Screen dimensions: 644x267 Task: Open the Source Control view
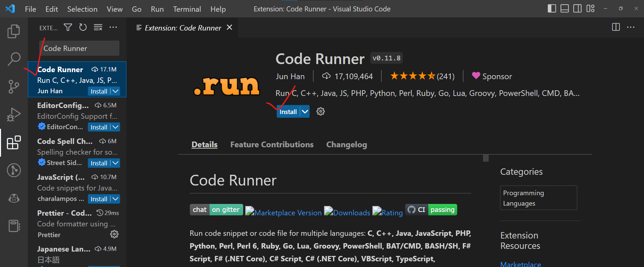[x=14, y=87]
